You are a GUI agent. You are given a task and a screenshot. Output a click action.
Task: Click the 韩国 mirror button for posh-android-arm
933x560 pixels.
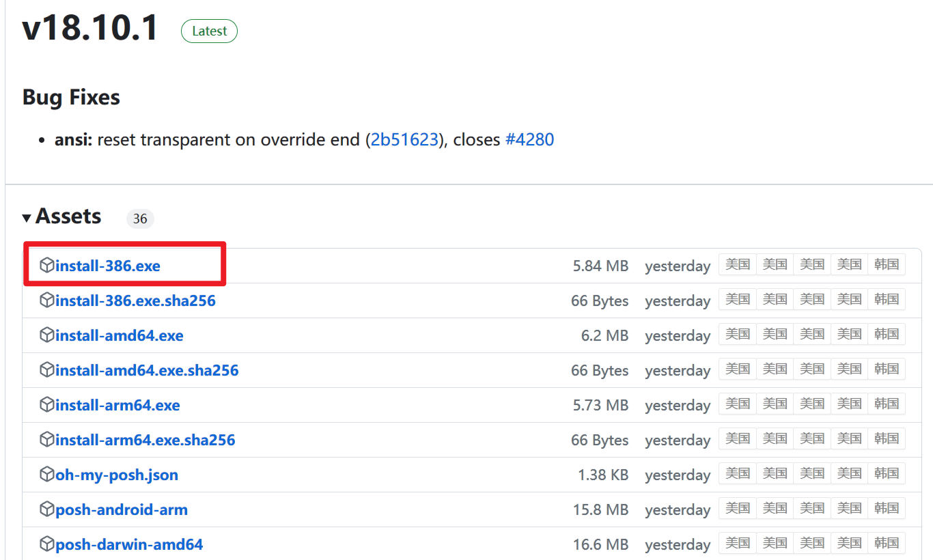pyautogui.click(x=887, y=508)
